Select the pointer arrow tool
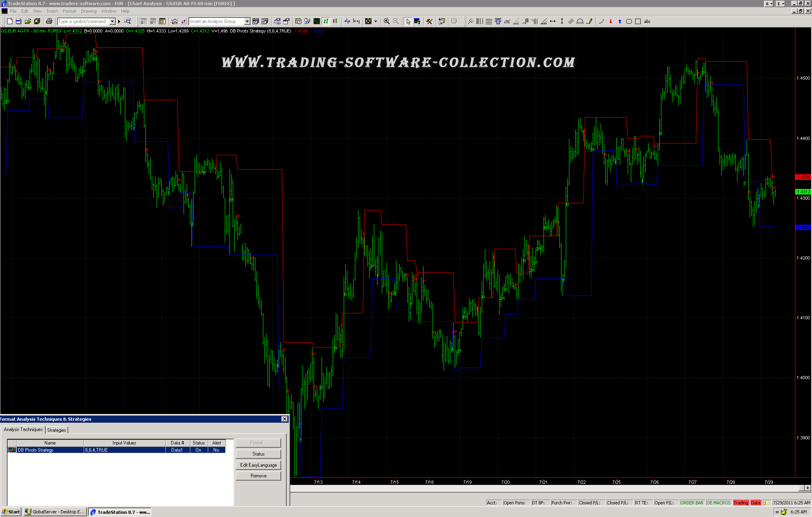Screen dimensions: 812x517 pyautogui.click(x=408, y=21)
